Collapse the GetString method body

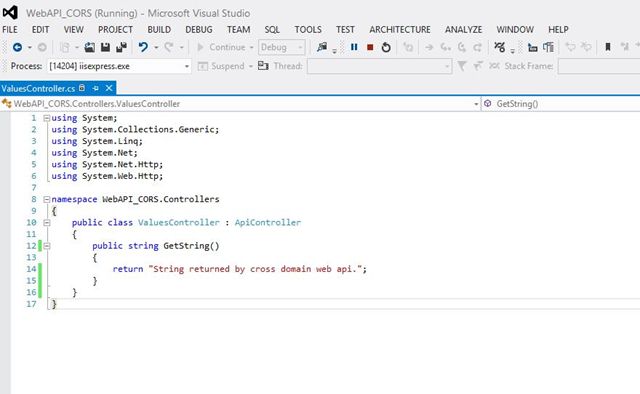coord(47,246)
